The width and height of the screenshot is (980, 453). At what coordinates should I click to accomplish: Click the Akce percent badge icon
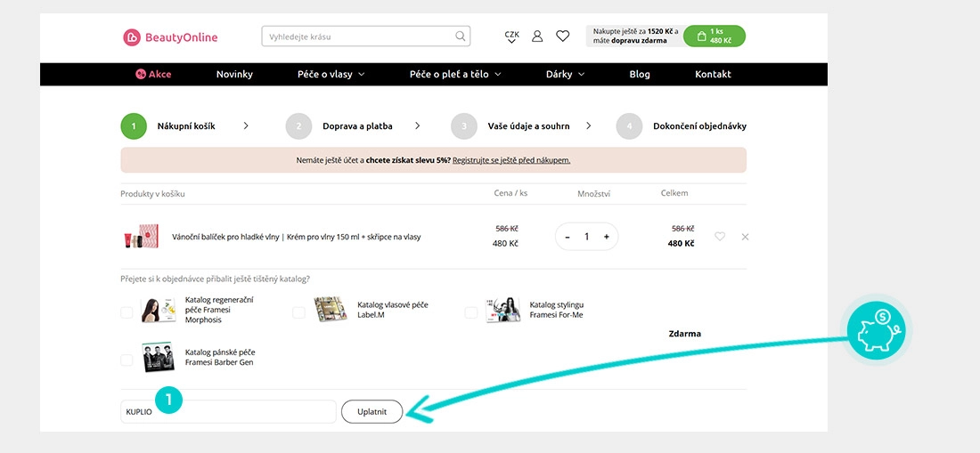pyautogui.click(x=141, y=74)
